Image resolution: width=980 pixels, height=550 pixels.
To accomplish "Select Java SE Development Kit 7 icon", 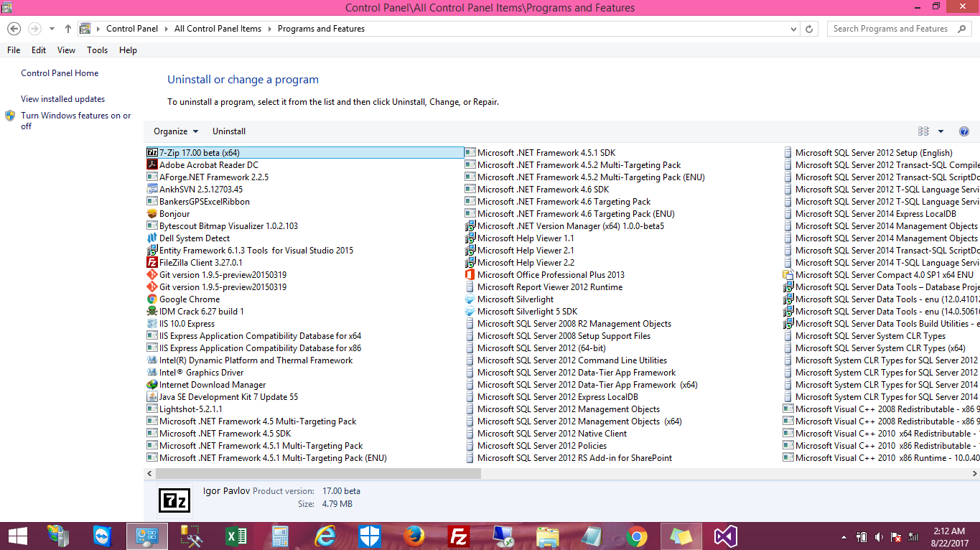I will [x=152, y=397].
